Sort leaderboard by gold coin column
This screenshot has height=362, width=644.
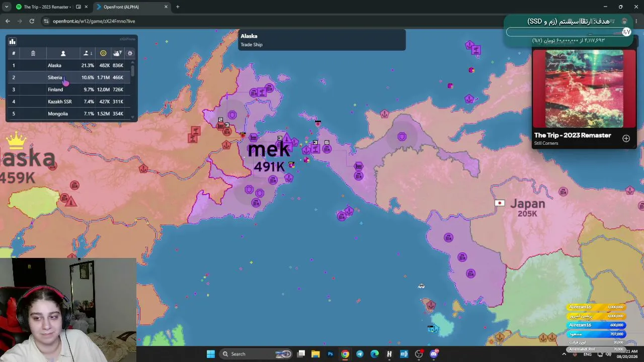103,53
